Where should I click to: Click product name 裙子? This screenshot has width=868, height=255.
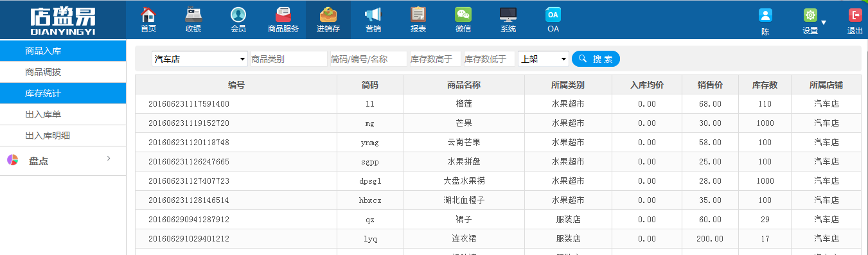(464, 220)
